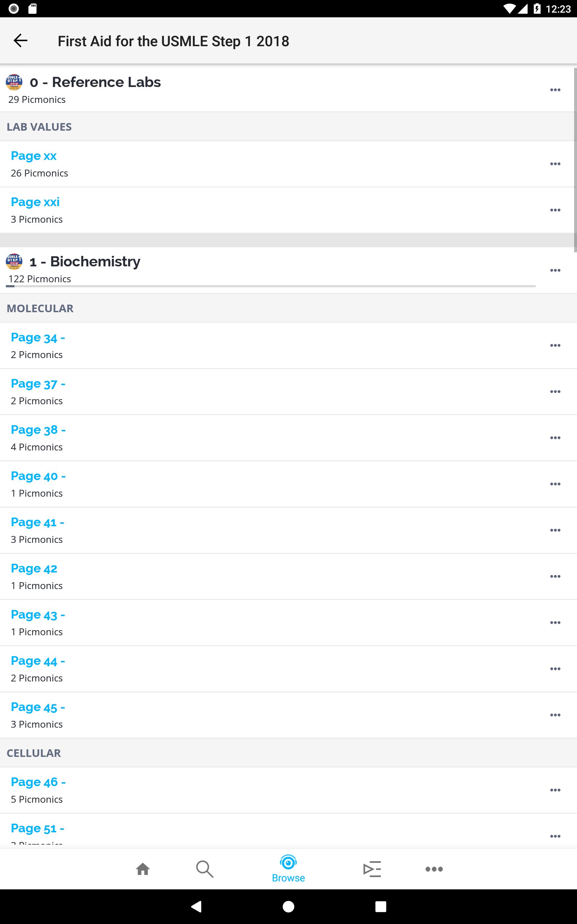Tap the Search magnifier icon
The height and width of the screenshot is (924, 577).
click(x=204, y=869)
